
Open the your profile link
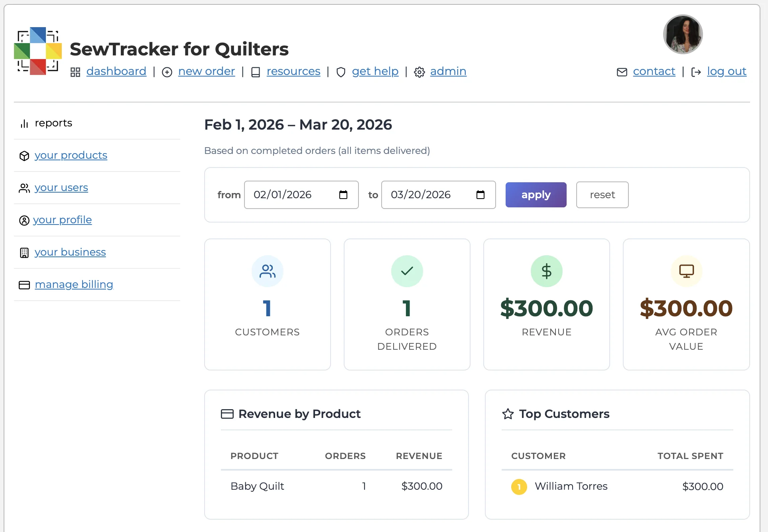point(62,220)
